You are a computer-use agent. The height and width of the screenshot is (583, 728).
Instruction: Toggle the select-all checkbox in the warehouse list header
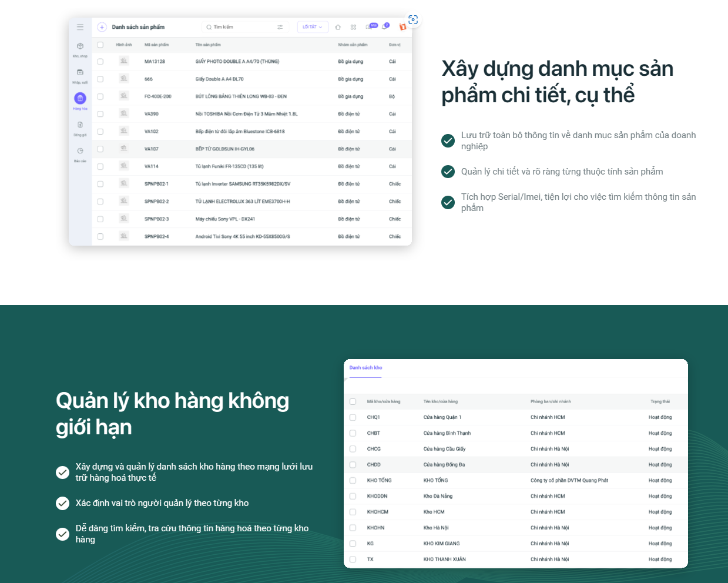tap(353, 402)
